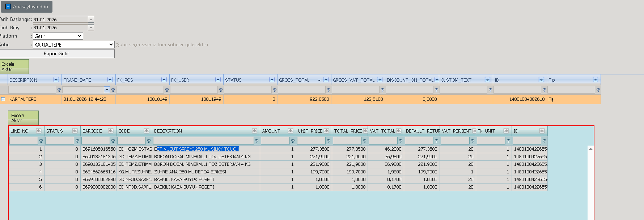Screen dimensions: 644x220
Task: Open column menu for upper DESCRIPTION header
Action: tap(56, 79)
